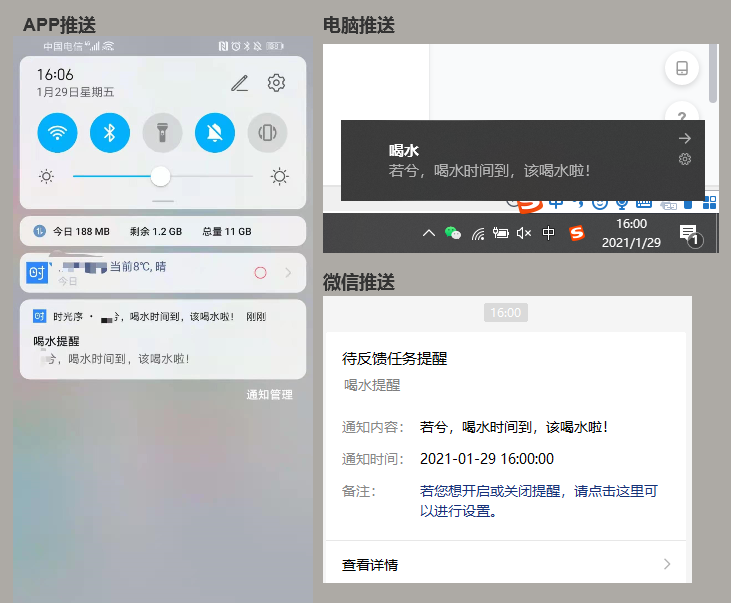Click the 喝水提醒 subtitle in WeChat card
The width and height of the screenshot is (731, 603).
[372, 385]
